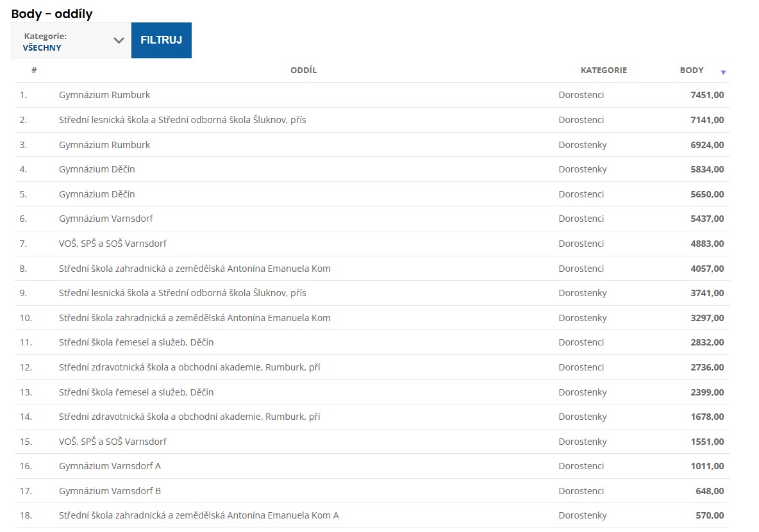Screen dimensions: 759x532
Task: Click the score 3297,00
Action: click(707, 318)
